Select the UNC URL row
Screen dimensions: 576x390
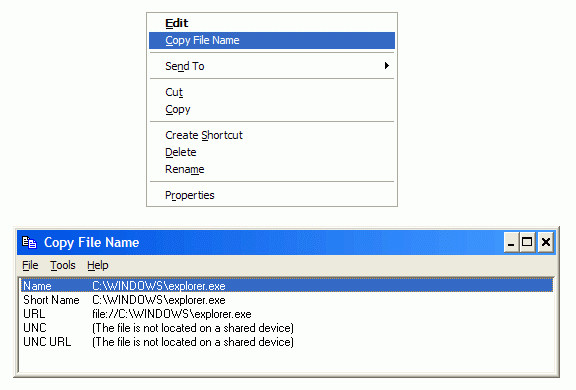click(x=287, y=342)
